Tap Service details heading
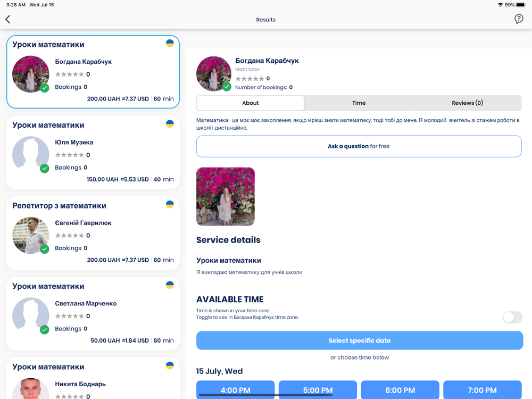This screenshot has height=399, width=532. click(x=228, y=240)
